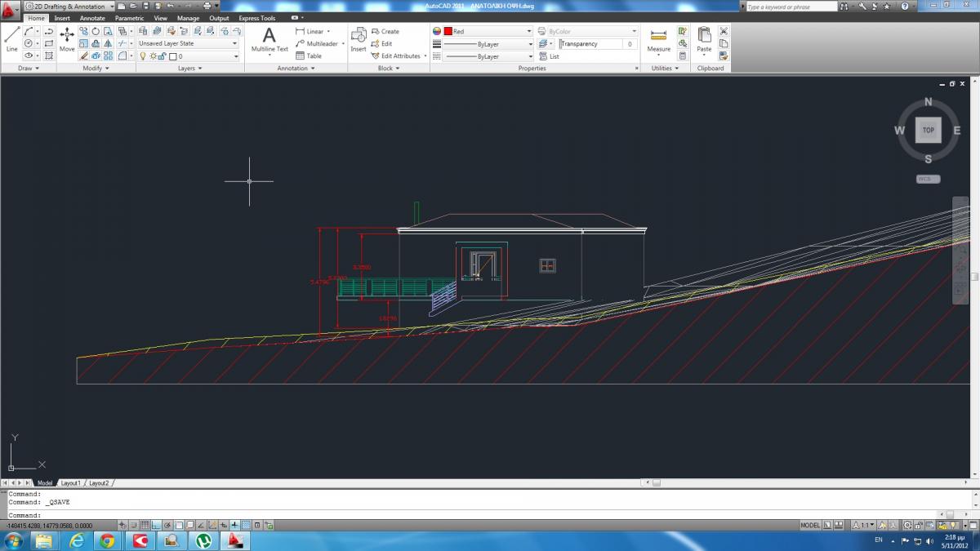Screen dimensions: 980x551
Task: Toggle the grid display in status bar
Action: tap(145, 525)
